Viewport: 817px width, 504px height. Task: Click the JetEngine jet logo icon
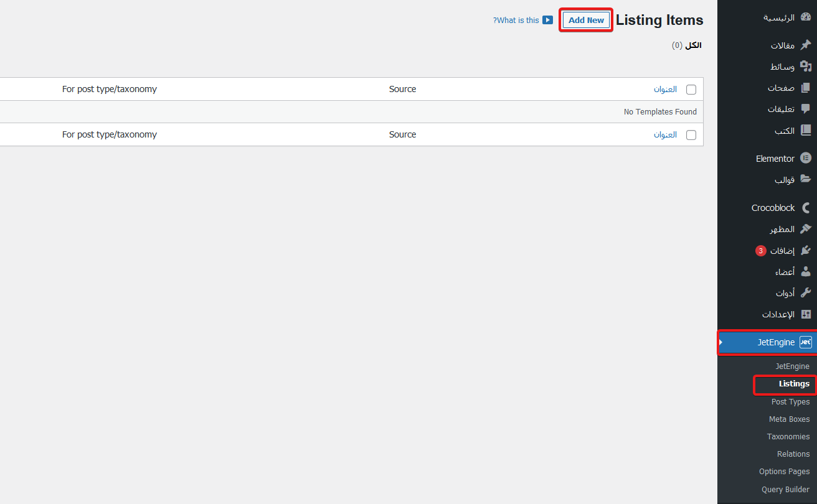tap(806, 342)
